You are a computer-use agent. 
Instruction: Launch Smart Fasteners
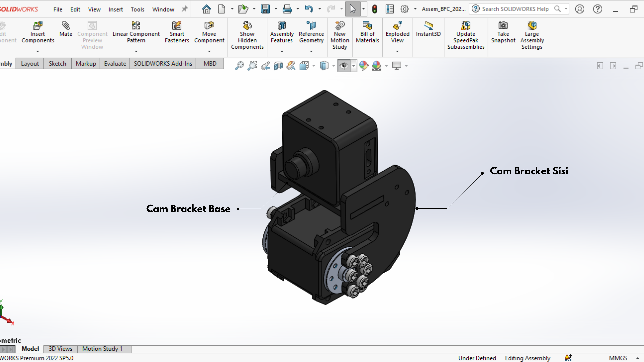point(177,32)
